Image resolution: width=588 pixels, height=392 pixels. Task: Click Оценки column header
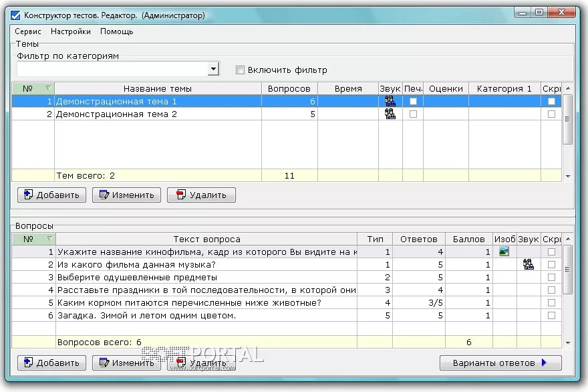tap(446, 88)
